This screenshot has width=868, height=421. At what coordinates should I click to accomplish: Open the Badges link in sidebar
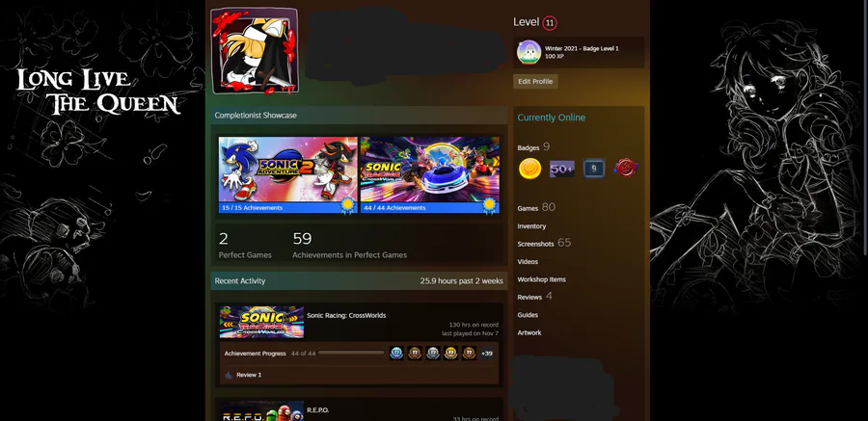(529, 147)
